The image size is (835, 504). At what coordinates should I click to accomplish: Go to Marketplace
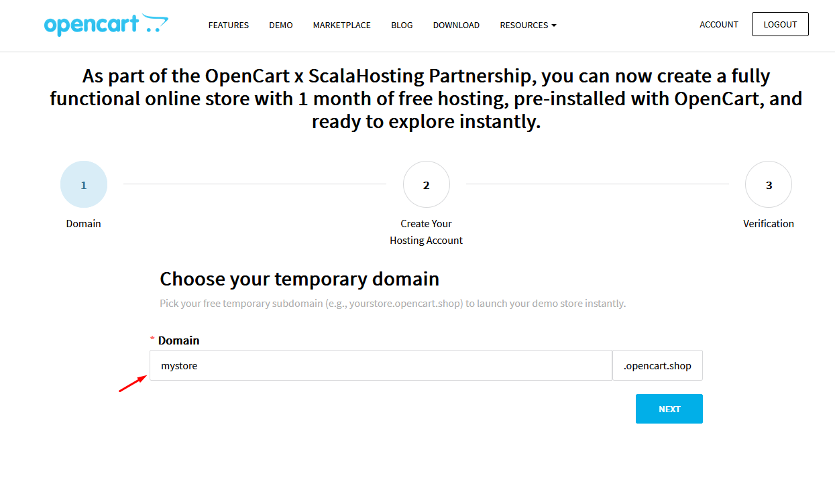(x=341, y=25)
